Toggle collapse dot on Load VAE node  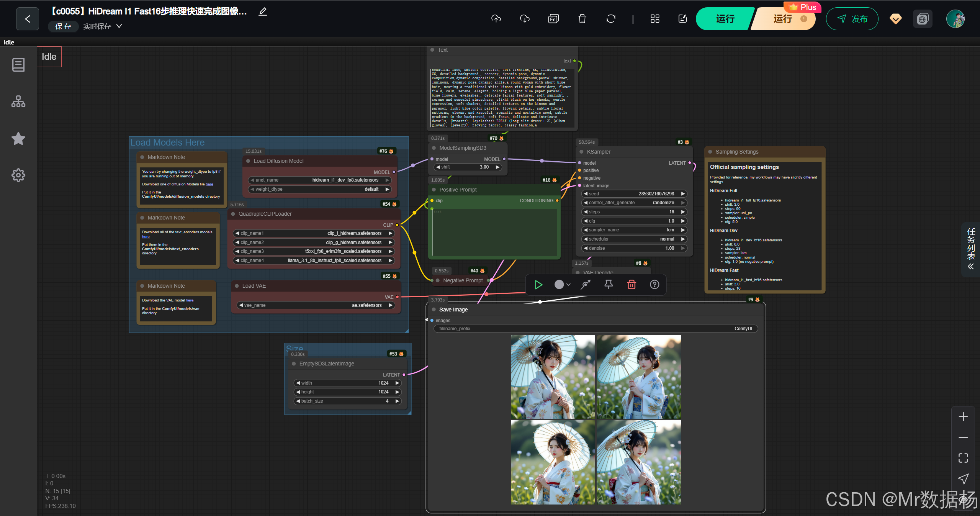[x=237, y=286]
